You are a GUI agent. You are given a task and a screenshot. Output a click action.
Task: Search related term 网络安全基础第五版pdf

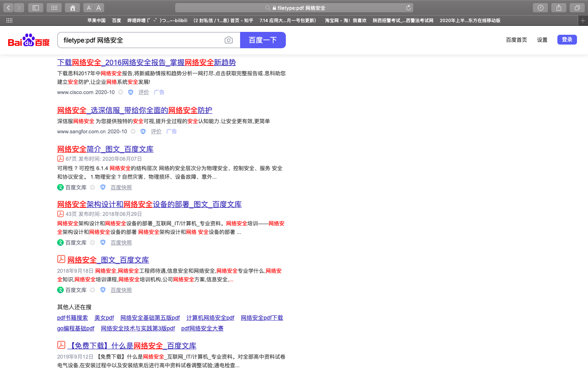click(150, 318)
